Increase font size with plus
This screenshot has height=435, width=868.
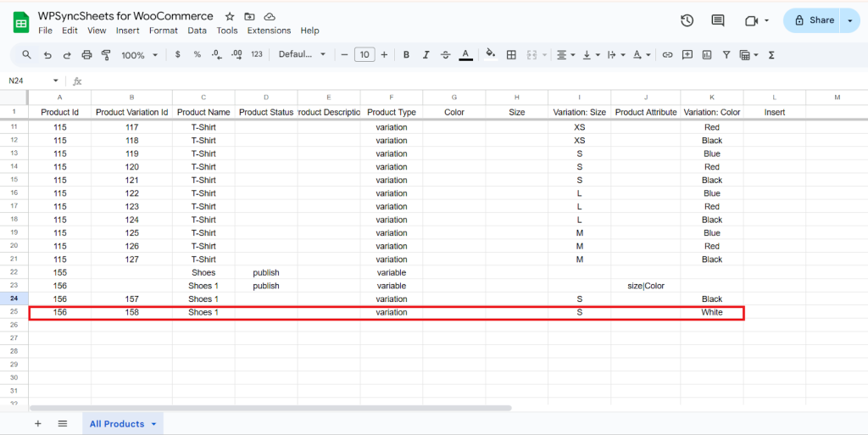[384, 55]
